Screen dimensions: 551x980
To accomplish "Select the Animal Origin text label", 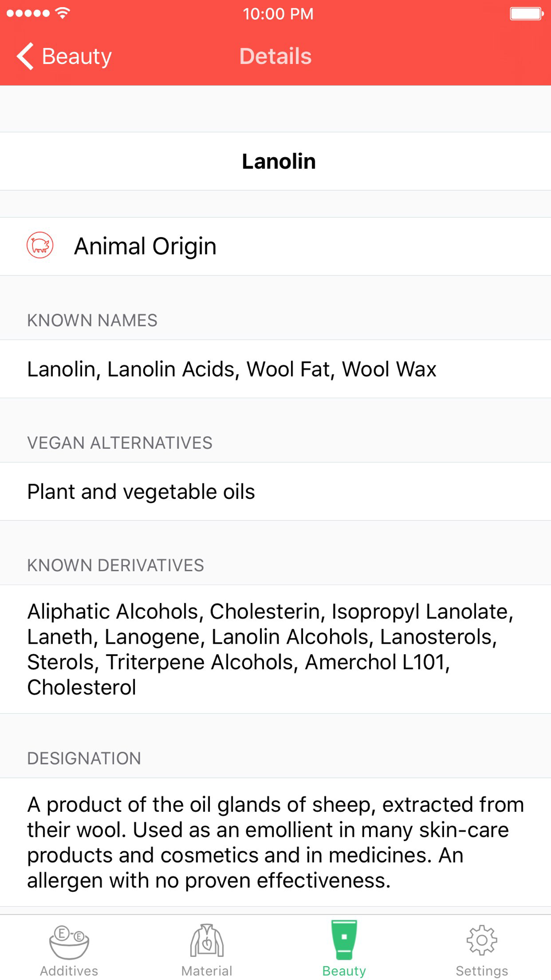I will click(145, 246).
